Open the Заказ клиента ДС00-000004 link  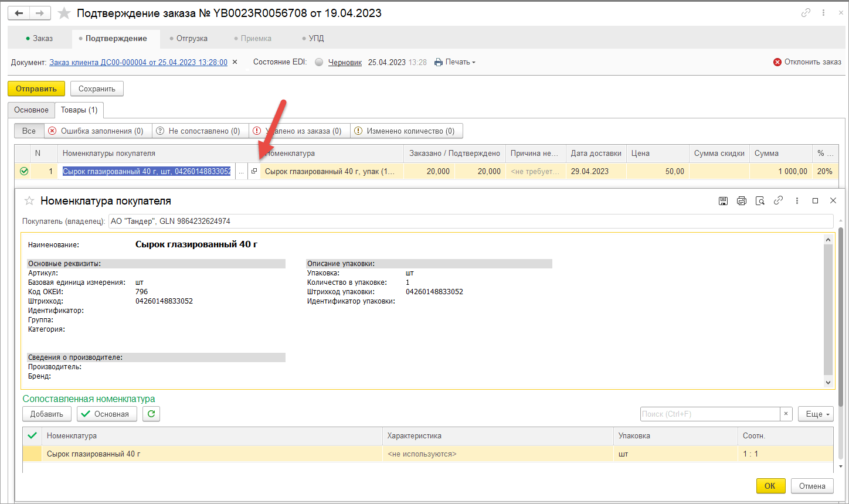tap(138, 62)
